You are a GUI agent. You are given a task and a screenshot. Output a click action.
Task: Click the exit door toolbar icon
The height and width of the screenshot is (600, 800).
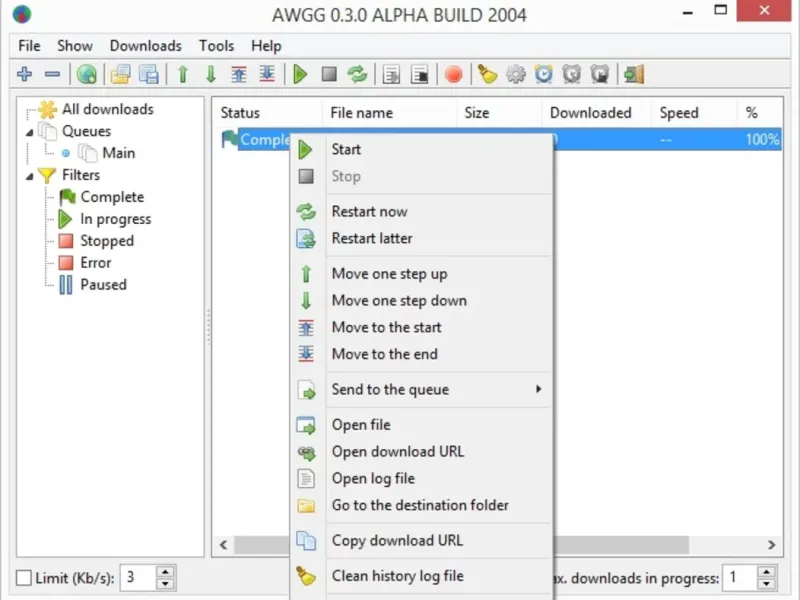[x=634, y=74]
